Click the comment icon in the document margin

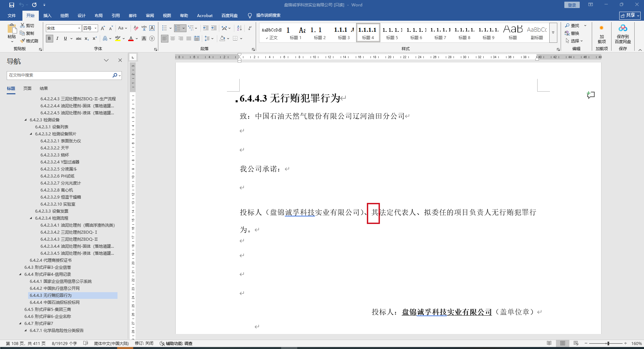(x=591, y=95)
